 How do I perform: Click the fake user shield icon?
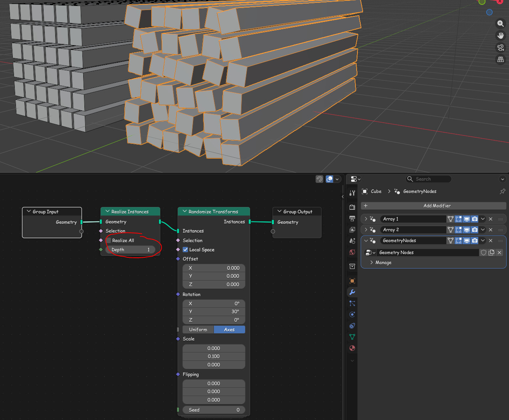[x=483, y=253]
